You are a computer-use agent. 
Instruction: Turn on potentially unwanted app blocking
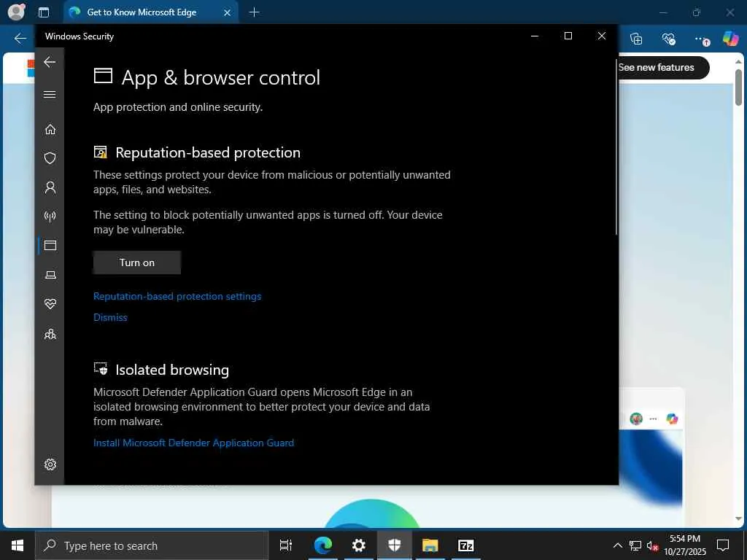point(136,262)
